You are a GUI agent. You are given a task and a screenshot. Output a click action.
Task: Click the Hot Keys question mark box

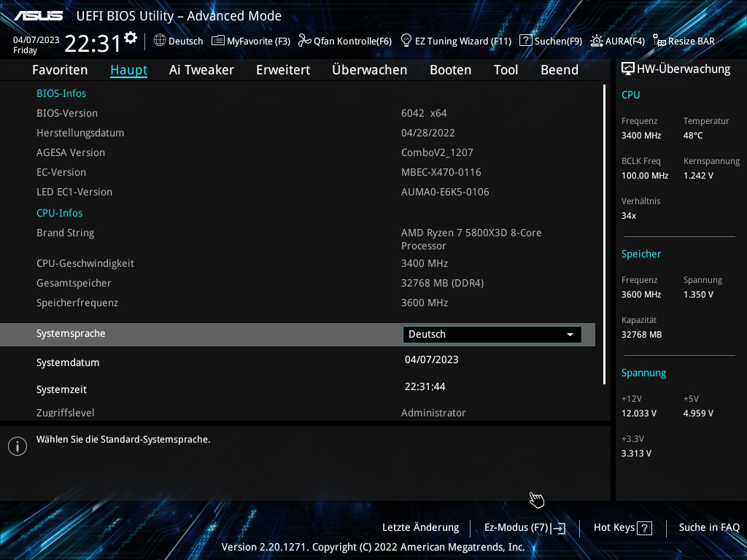click(645, 528)
